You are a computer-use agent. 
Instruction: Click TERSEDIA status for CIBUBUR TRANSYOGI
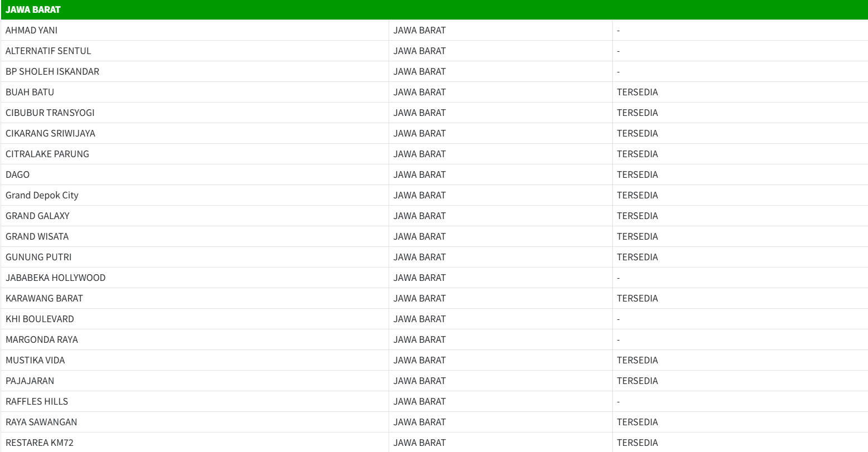click(637, 113)
